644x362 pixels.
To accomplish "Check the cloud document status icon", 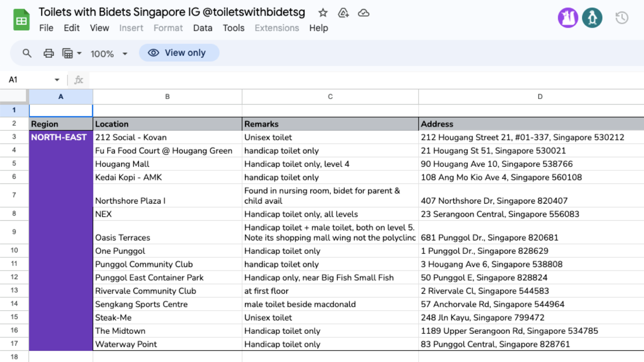I will point(364,13).
